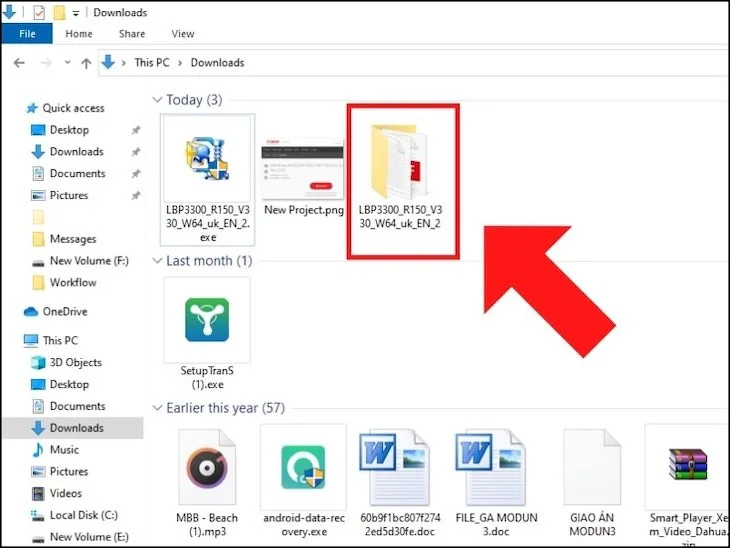Image resolution: width=730 pixels, height=548 pixels.
Task: Open OneDrive in the navigation pane
Action: pos(64,312)
